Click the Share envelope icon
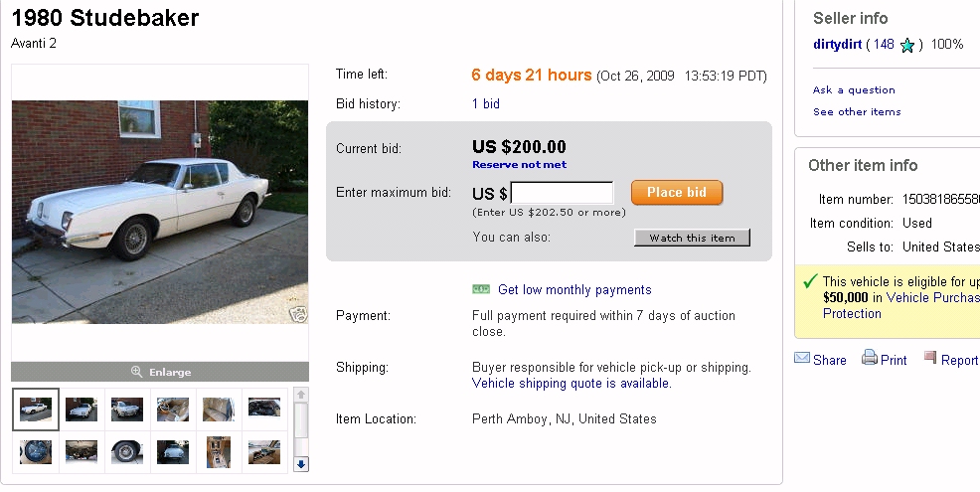980x492 pixels. [x=802, y=359]
